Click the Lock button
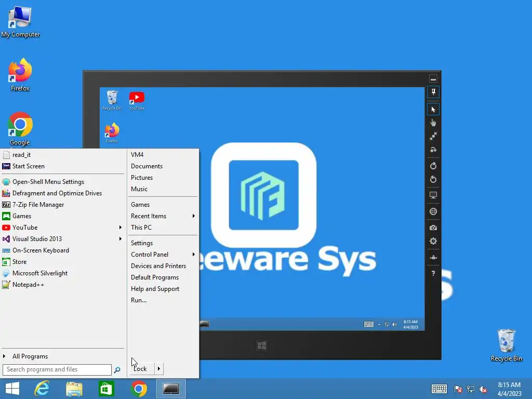 [142, 369]
